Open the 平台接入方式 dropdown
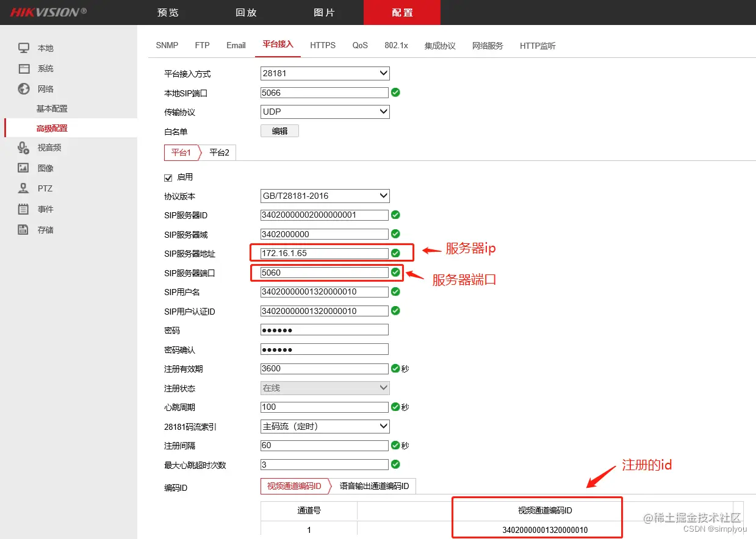 (x=325, y=73)
